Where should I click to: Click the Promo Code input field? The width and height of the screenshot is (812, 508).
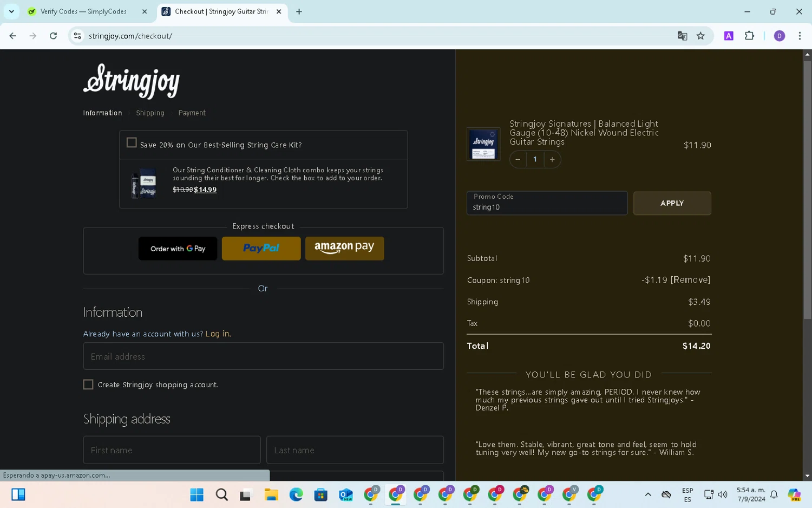point(547,203)
